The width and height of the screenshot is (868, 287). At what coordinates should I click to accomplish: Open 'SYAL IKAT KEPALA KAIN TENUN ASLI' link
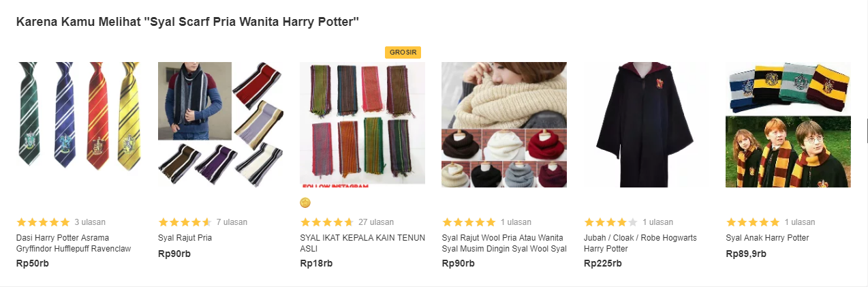click(x=362, y=243)
